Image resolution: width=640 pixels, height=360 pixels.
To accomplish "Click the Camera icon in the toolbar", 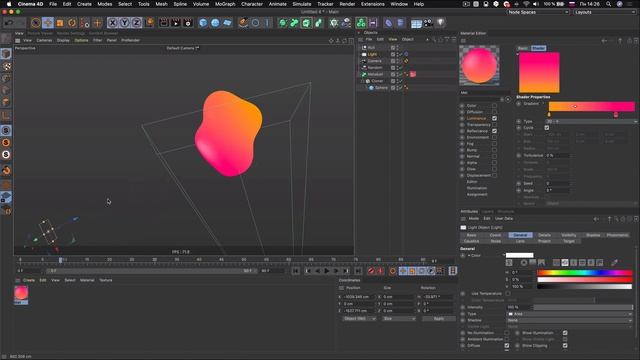I will tap(428, 23).
